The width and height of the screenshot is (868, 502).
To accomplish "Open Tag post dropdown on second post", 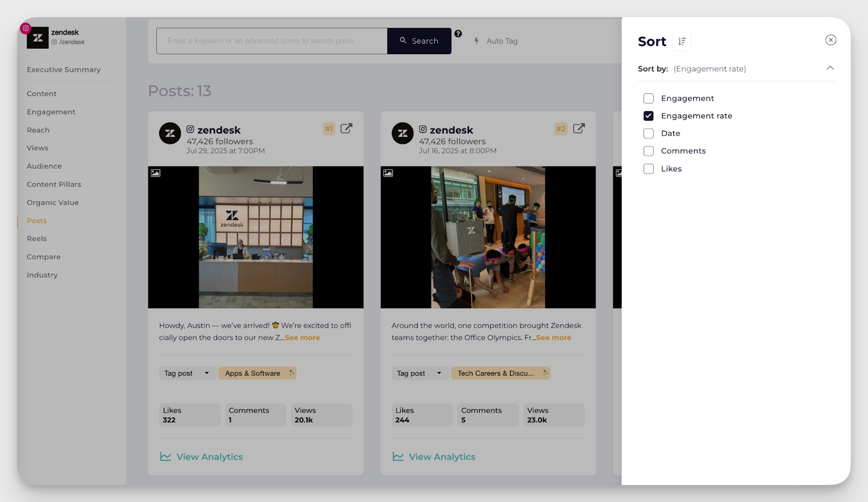I will [420, 373].
